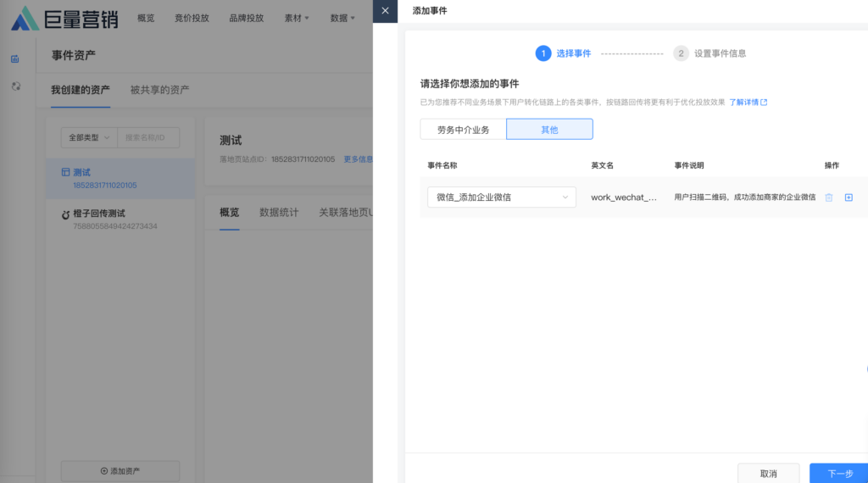Click the delete trash icon in the event row
Screen dimensions: 868x483
point(829,197)
